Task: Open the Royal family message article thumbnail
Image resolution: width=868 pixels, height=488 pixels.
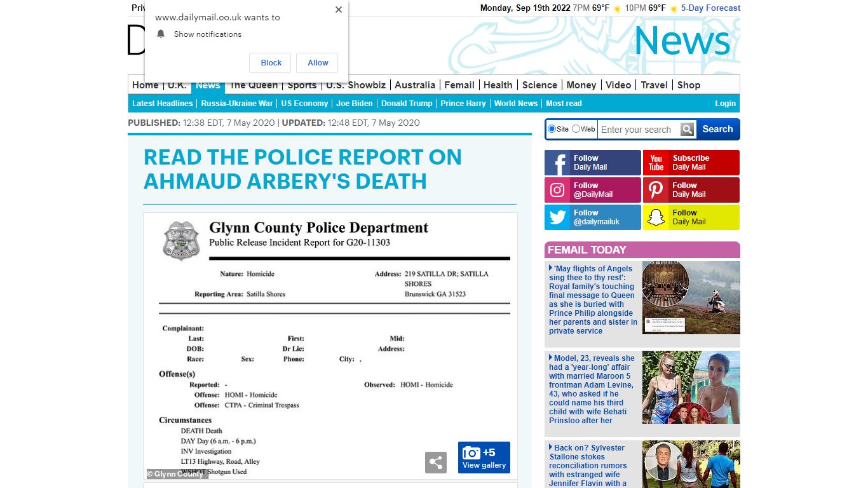Action: pyautogui.click(x=691, y=297)
